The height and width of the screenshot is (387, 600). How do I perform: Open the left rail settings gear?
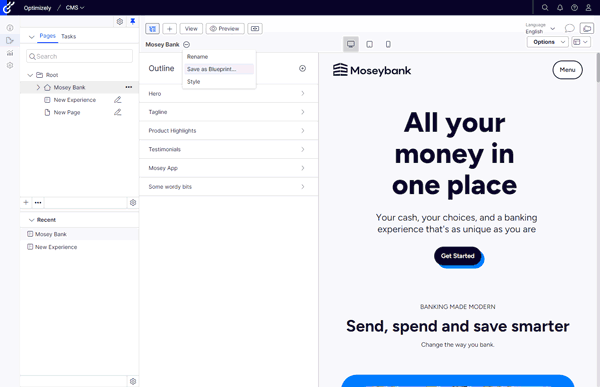(10, 65)
